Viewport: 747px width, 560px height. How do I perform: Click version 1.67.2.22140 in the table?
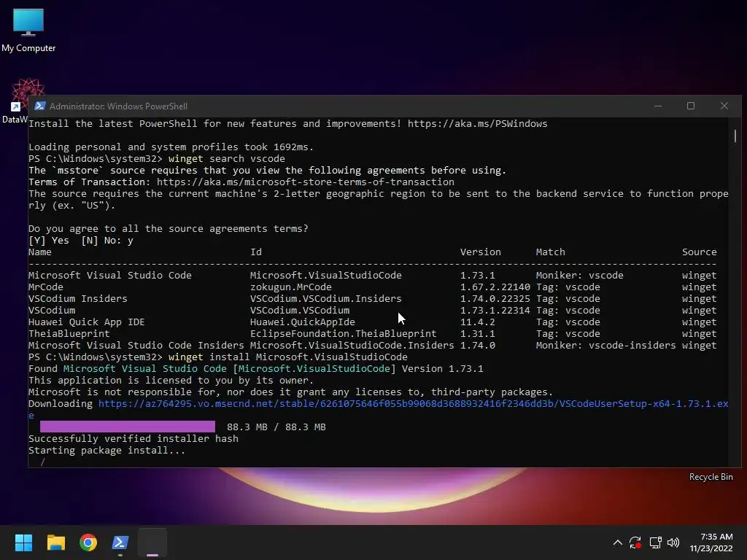click(495, 287)
